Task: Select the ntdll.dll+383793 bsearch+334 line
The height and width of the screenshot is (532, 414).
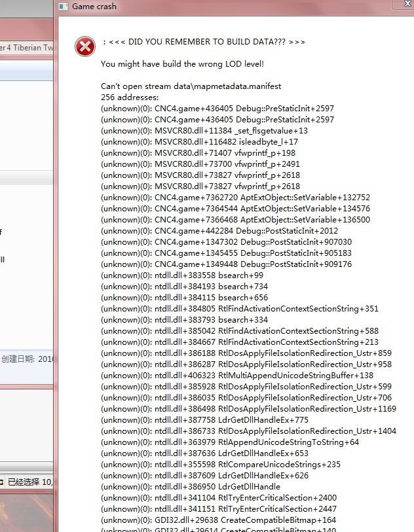Action: (185, 320)
